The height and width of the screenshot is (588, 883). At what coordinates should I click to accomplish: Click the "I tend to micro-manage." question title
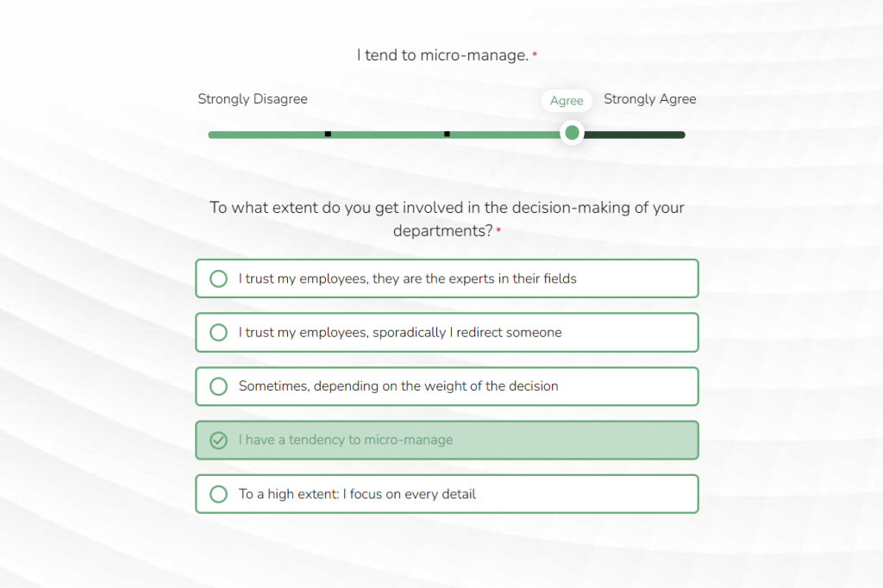click(442, 56)
